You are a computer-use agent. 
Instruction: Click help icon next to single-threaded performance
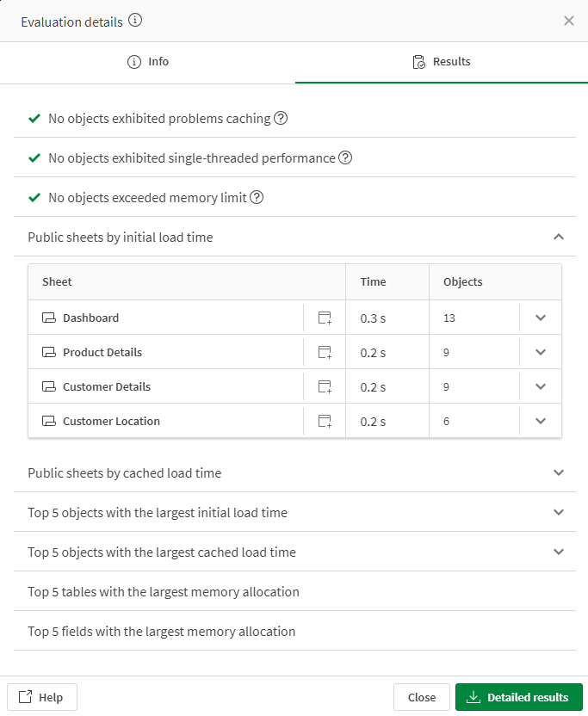click(x=345, y=158)
